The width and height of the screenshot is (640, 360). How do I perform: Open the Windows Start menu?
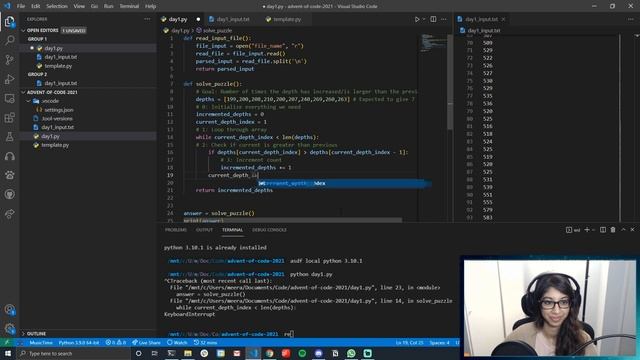[8, 353]
